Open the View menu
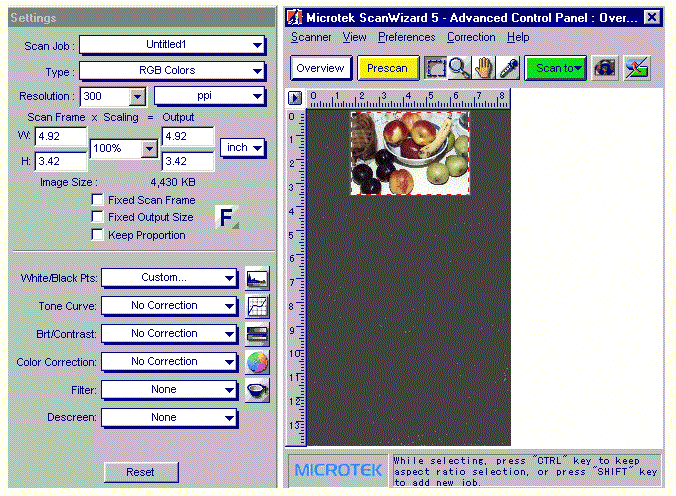The image size is (676, 496). (x=354, y=38)
